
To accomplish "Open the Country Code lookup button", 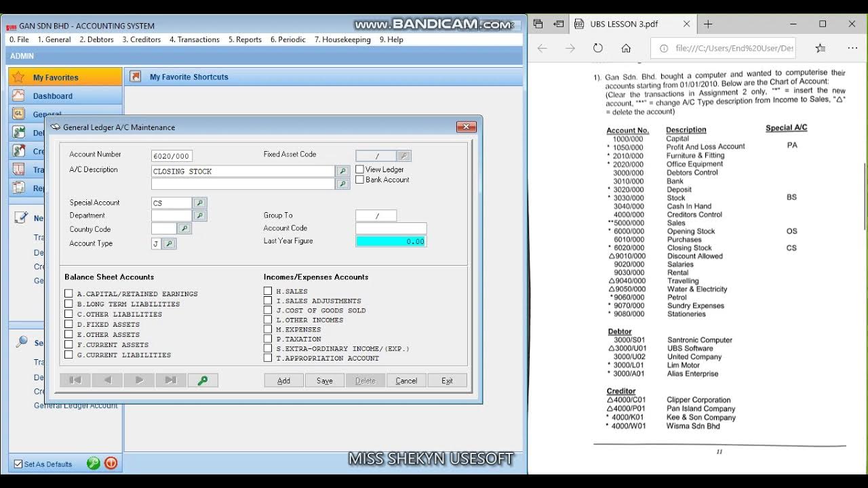I will click(184, 229).
